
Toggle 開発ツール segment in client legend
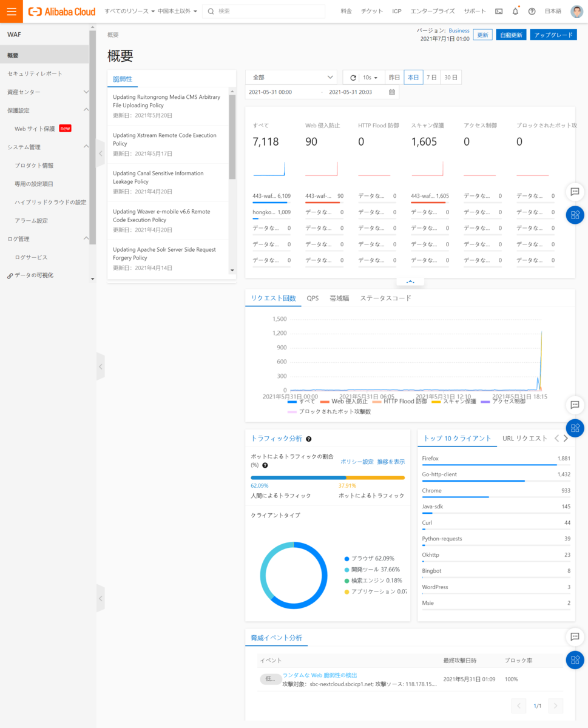(x=372, y=570)
